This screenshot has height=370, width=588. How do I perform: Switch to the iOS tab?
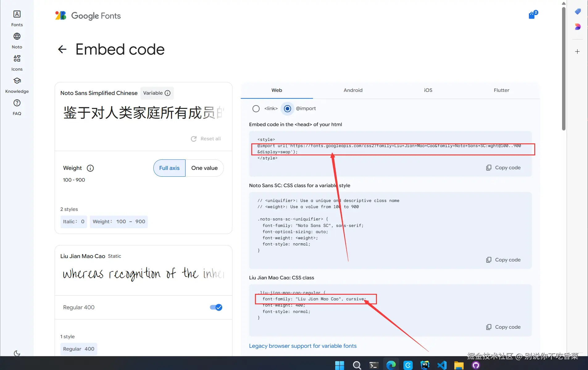point(428,90)
